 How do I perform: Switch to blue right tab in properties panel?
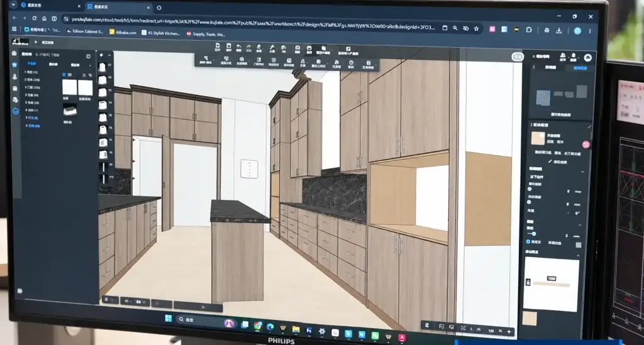(580, 68)
